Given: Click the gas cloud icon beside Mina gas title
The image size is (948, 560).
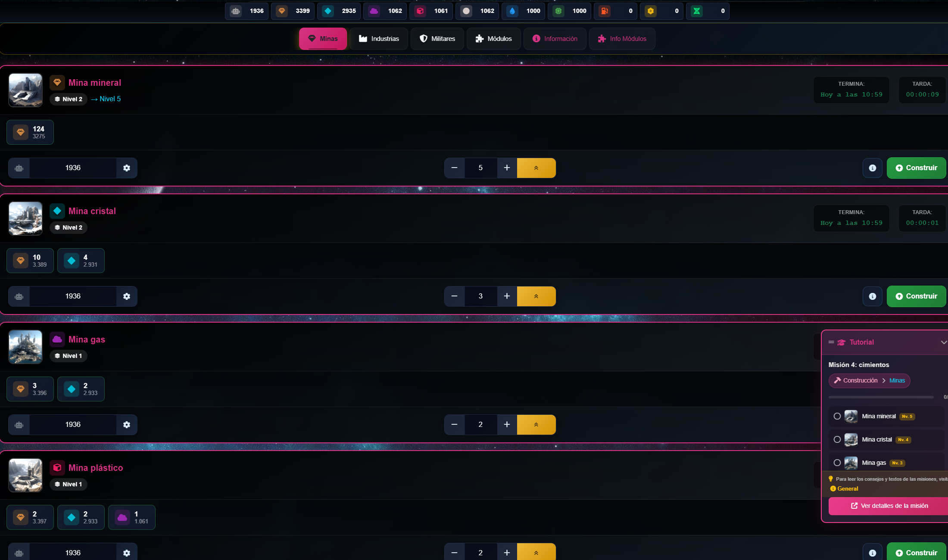Looking at the screenshot, I should pyautogui.click(x=57, y=339).
